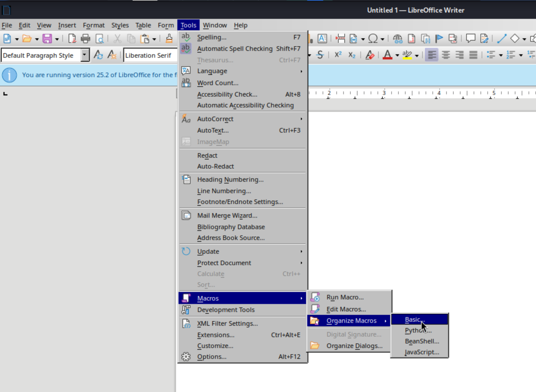Open Paste options dropdown arrow
The image size is (536, 392).
(154, 39)
